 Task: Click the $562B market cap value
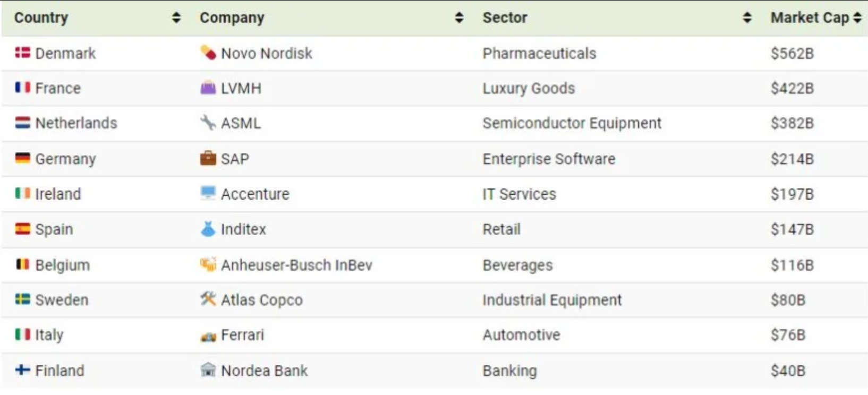792,53
